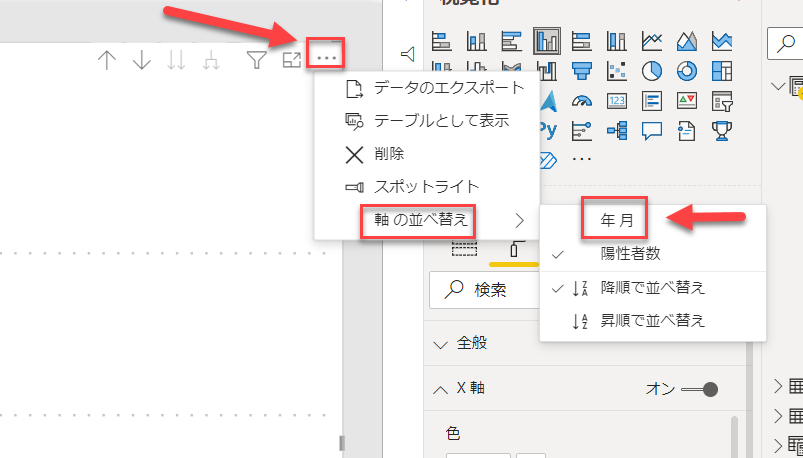Image resolution: width=803 pixels, height=458 pixels.
Task: Turn on drill down single-arrow icon
Action: [x=141, y=60]
